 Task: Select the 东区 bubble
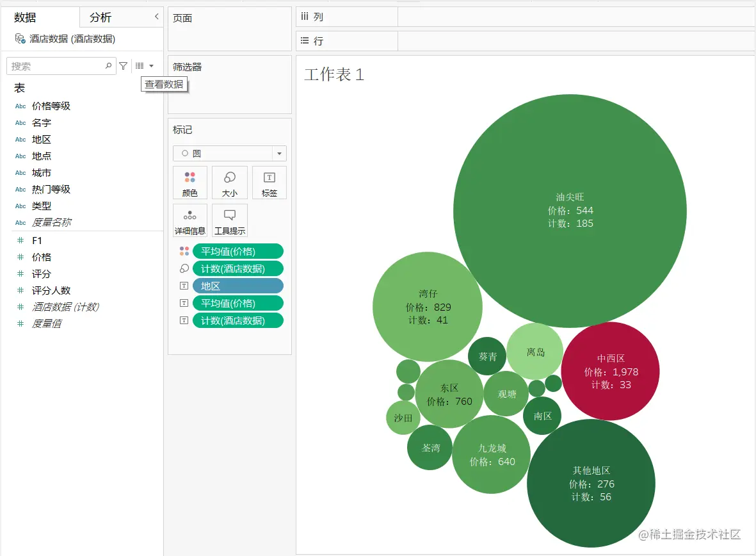click(449, 394)
